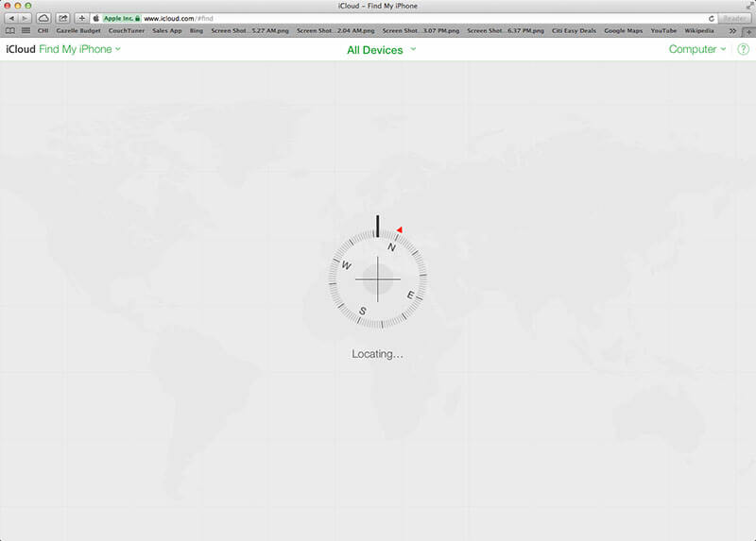The image size is (756, 541).
Task: Go back with the Safari back arrow
Action: coord(11,18)
